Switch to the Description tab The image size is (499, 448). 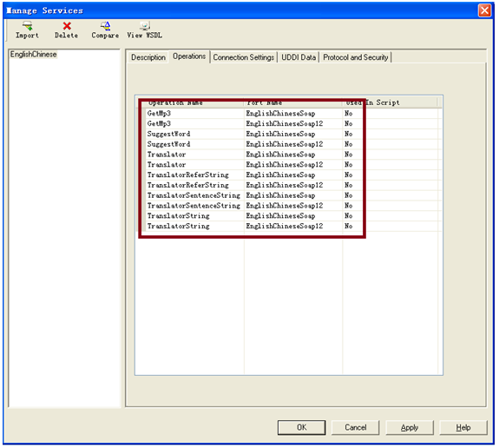coord(148,57)
